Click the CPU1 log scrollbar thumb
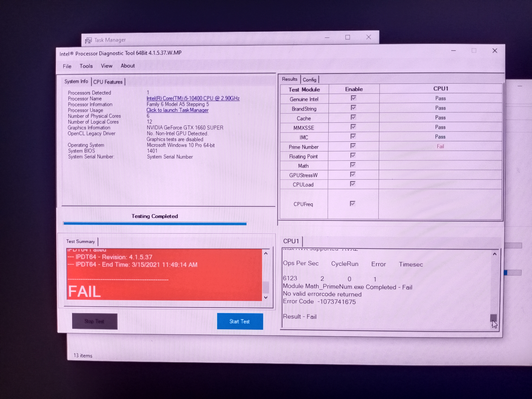The image size is (532, 399). tap(493, 317)
